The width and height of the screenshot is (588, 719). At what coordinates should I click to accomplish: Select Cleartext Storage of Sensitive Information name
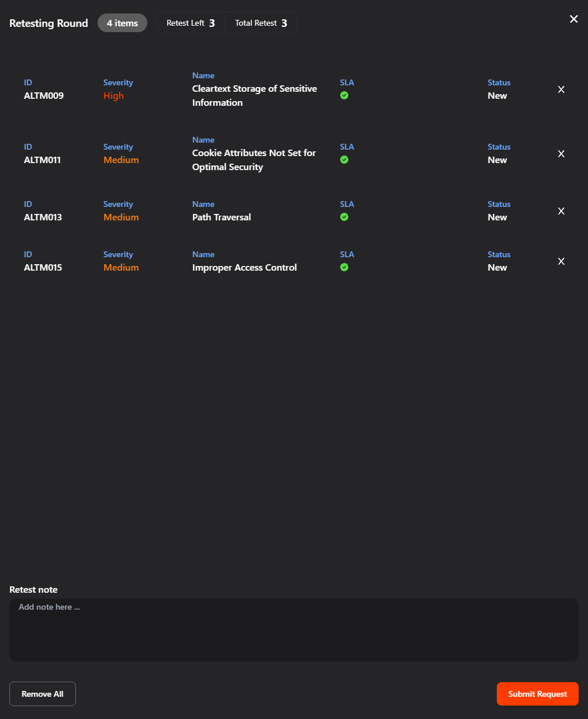(254, 95)
